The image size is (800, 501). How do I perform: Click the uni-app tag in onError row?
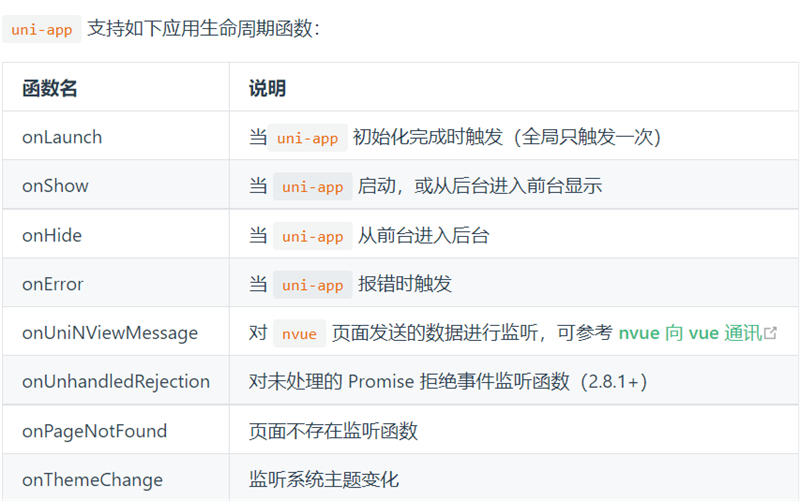(313, 285)
